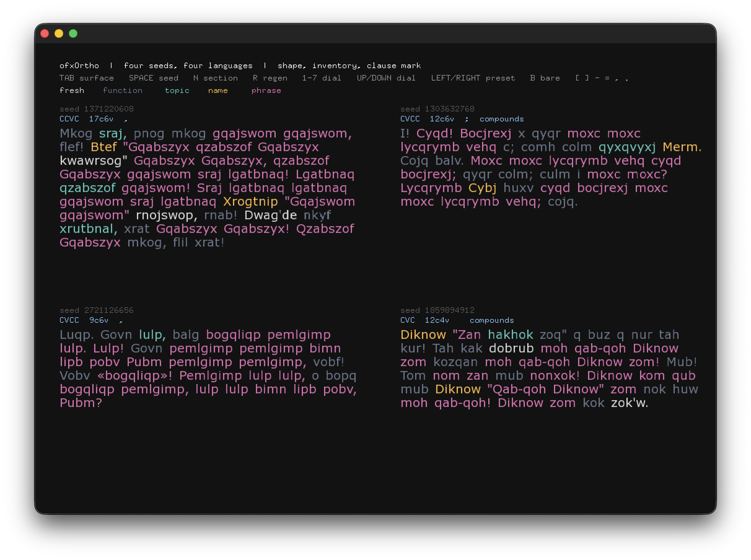Click the 'B bare' key hint
Viewport: 751px width, 560px height.
coord(545,78)
